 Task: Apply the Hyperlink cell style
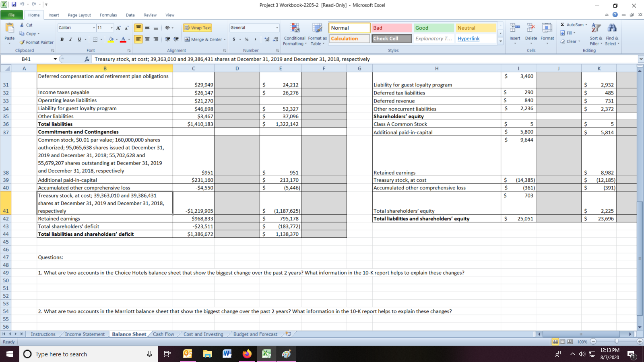[x=468, y=39]
